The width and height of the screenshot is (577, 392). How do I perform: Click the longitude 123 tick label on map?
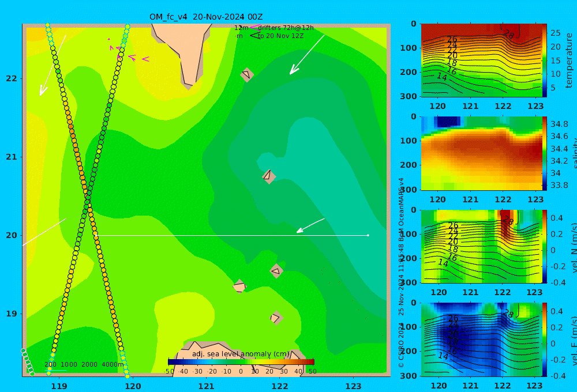pyautogui.click(x=354, y=386)
